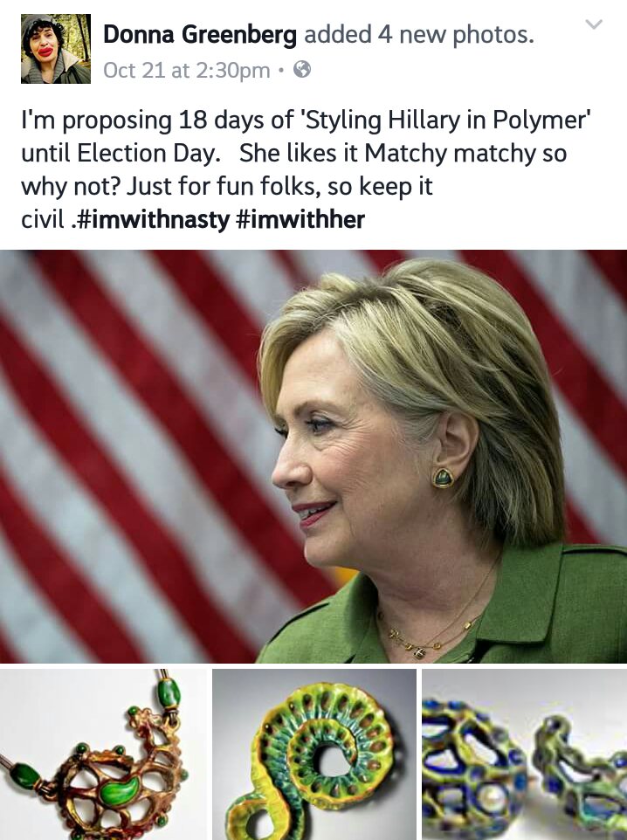The image size is (627, 840).
Task: Tap the #imwithher hashtag
Action: point(300,220)
